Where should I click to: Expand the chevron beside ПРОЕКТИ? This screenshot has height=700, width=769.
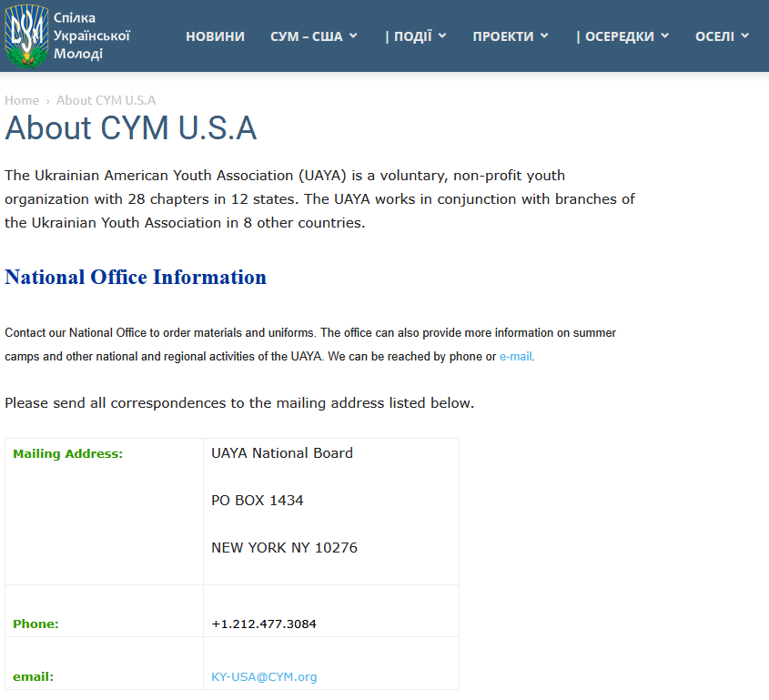click(x=544, y=36)
